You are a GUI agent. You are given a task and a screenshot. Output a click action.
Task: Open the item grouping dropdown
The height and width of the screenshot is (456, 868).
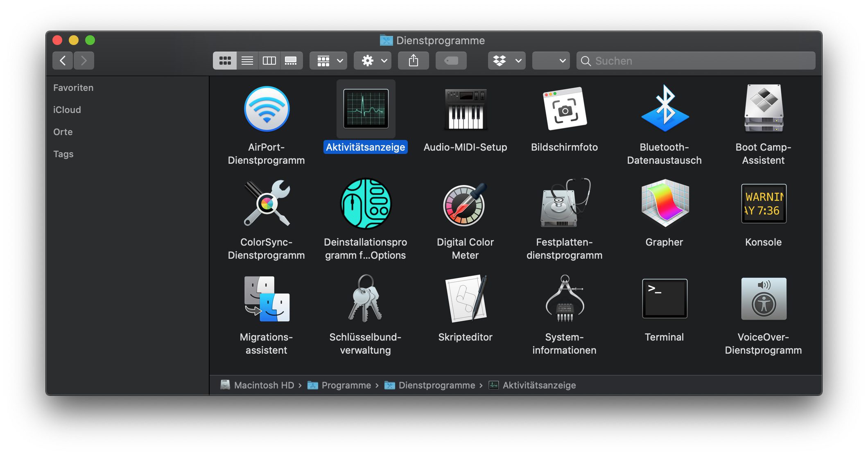click(328, 60)
